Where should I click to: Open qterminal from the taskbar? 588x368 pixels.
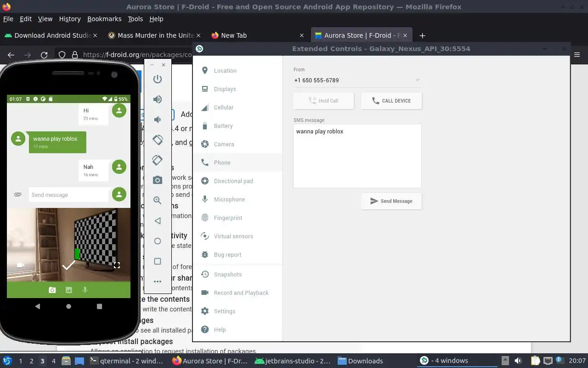tap(127, 361)
